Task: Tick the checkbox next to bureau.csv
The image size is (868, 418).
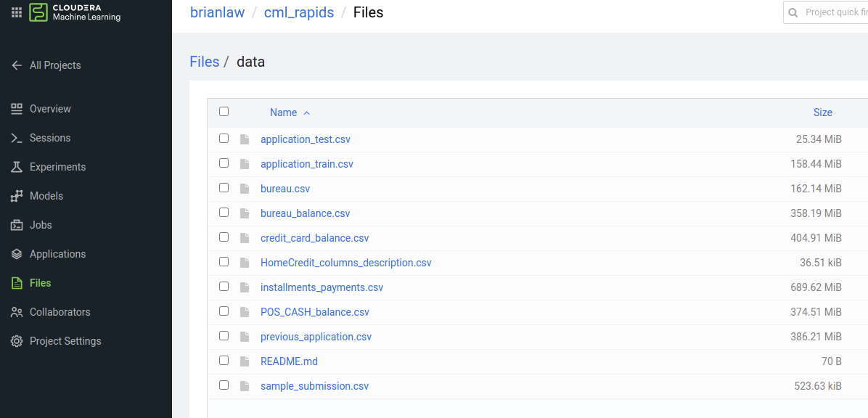Action: (224, 187)
